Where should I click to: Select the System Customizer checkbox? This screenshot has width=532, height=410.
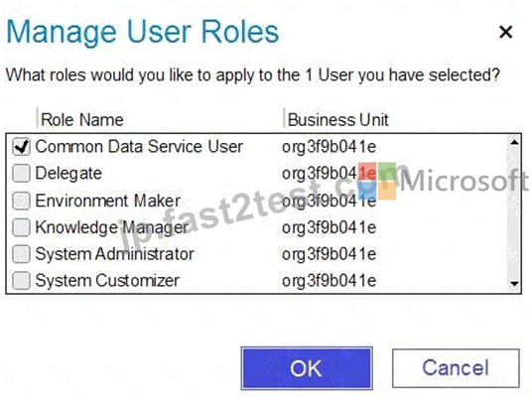[x=21, y=281]
